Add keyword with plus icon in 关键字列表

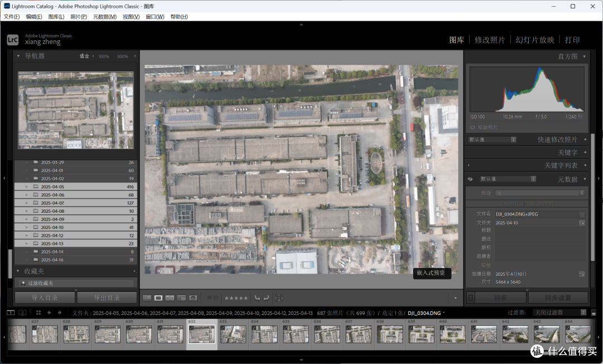point(468,165)
